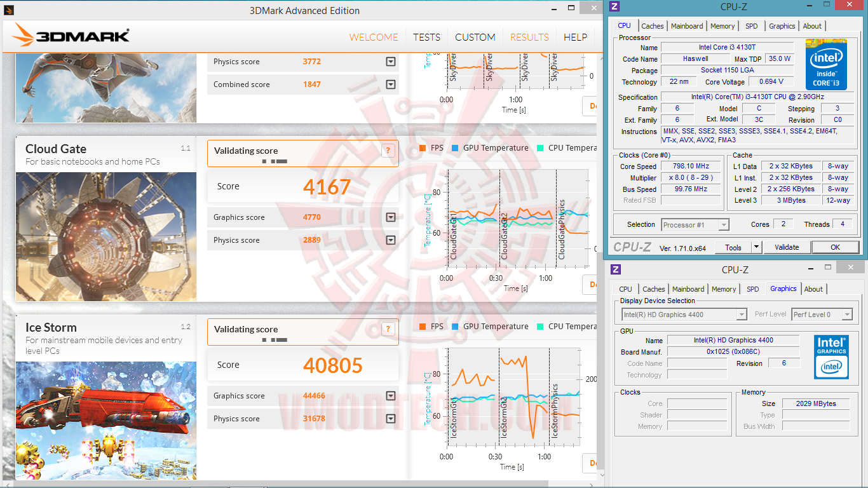Expand the Sky Diver Physics score 3772 details
The width and height of the screenshot is (868, 488).
click(x=391, y=62)
